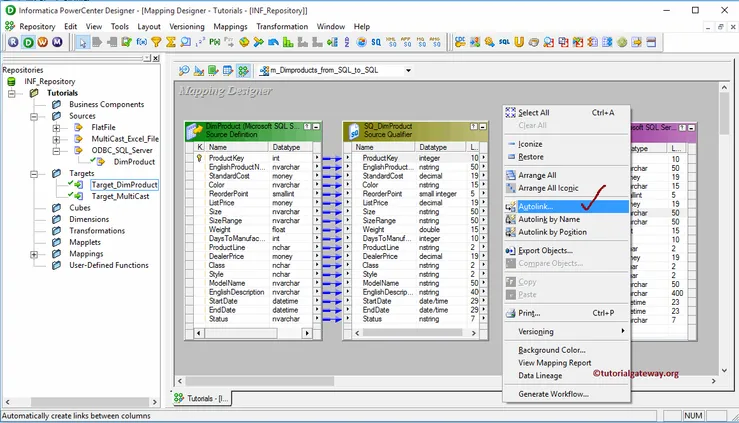Expand the FlatFile source node
This screenshot has height=423, width=739.
[x=56, y=128]
